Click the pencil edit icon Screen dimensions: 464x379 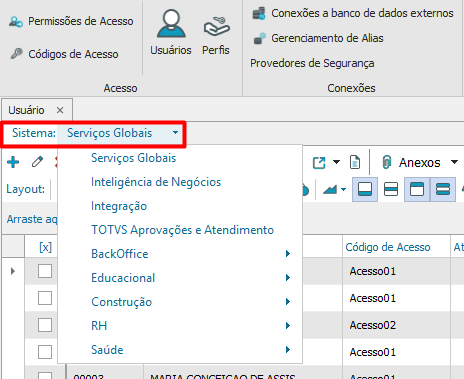tap(37, 162)
